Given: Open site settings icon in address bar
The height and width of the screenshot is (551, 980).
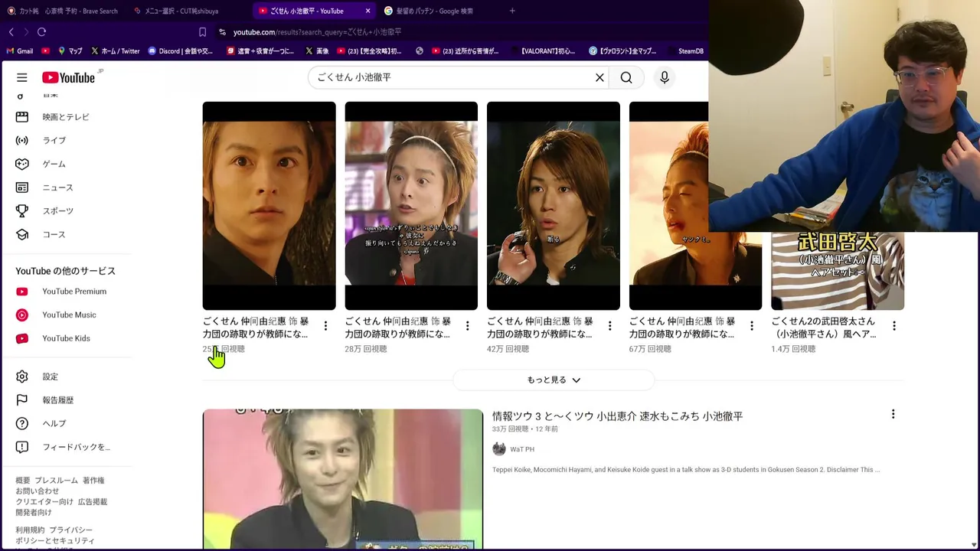Looking at the screenshot, I should 222,31.
